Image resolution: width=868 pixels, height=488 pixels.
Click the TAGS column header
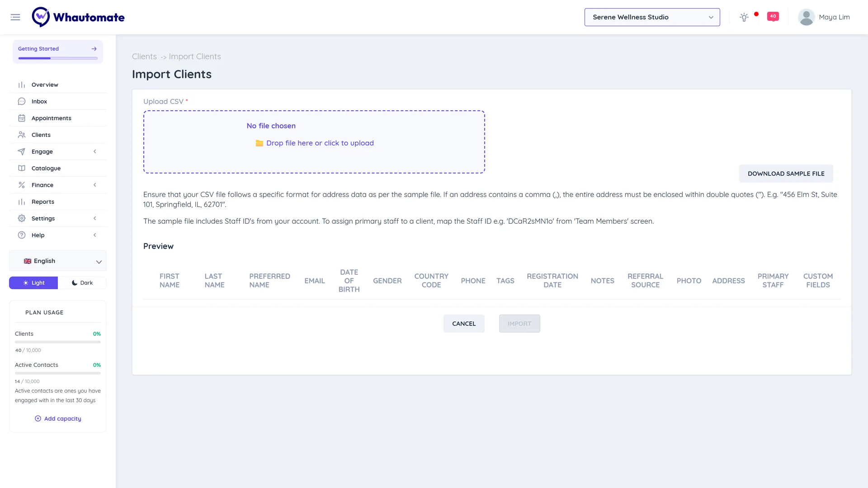coord(505,281)
